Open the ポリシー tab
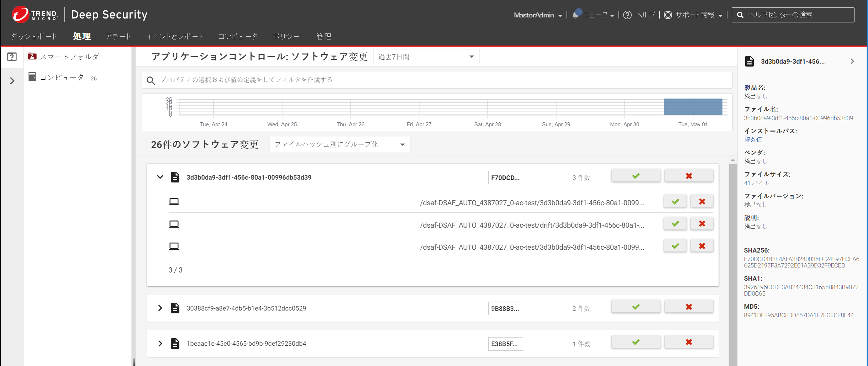 coord(286,36)
